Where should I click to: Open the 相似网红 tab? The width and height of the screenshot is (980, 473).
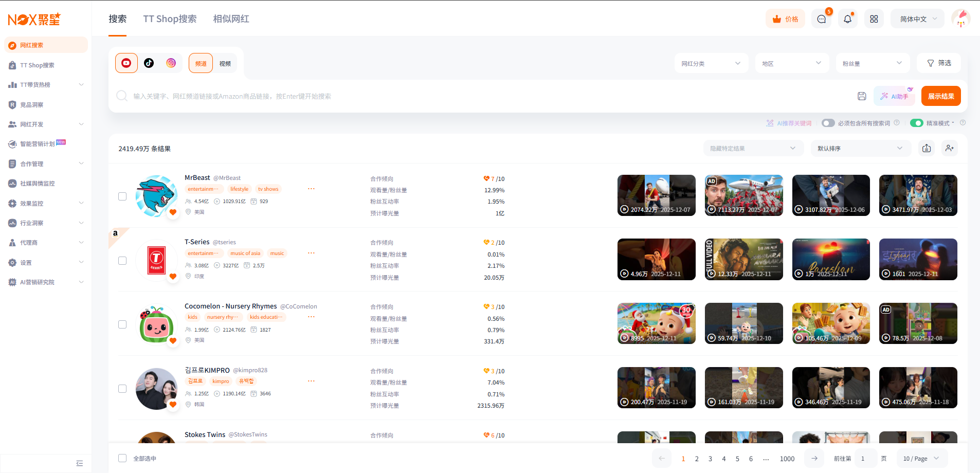pos(231,19)
